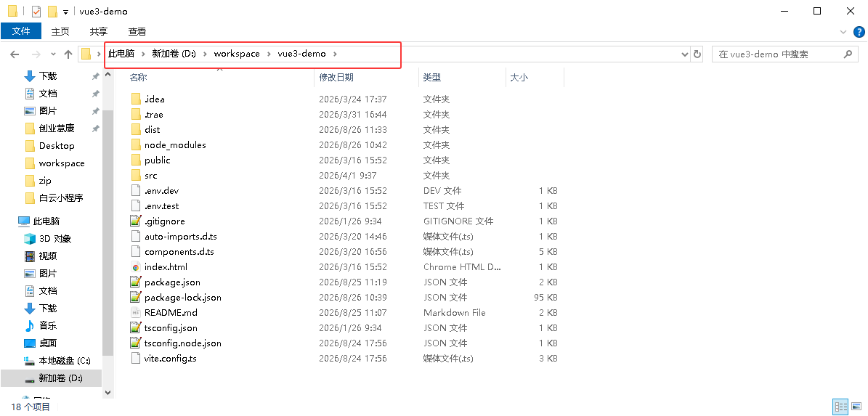Click the vite.config.ts file icon
Viewport: 868px width, 416px height.
coord(136,359)
